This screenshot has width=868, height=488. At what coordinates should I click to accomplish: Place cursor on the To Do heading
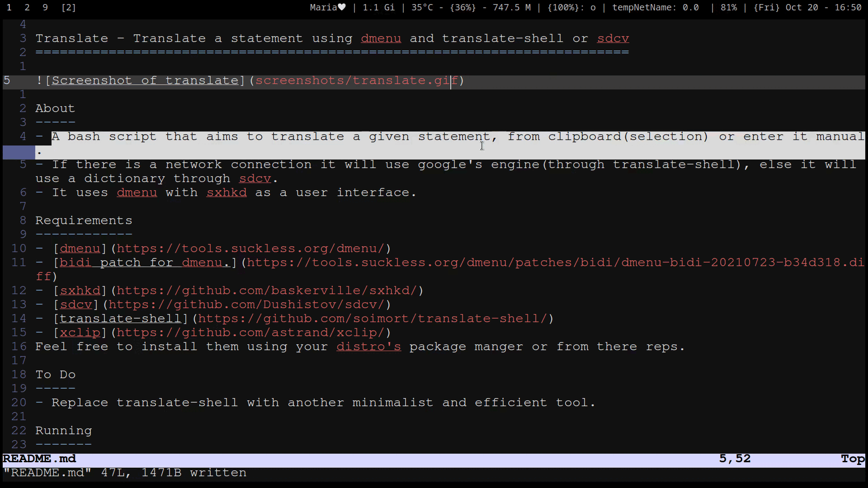pyautogui.click(x=55, y=375)
